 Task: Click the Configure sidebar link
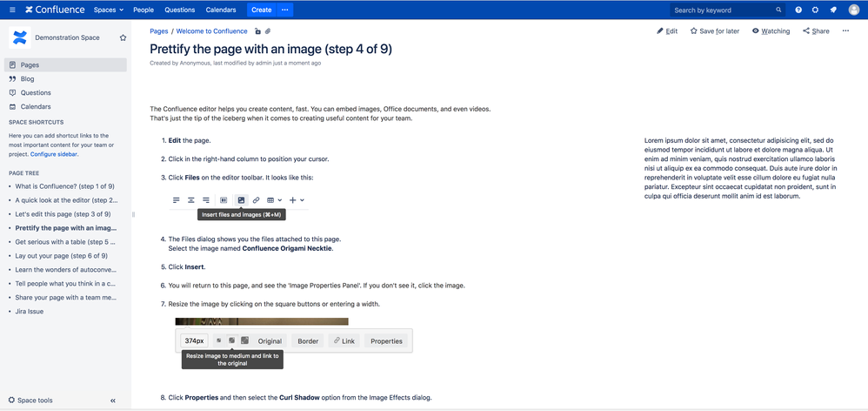pos(54,154)
